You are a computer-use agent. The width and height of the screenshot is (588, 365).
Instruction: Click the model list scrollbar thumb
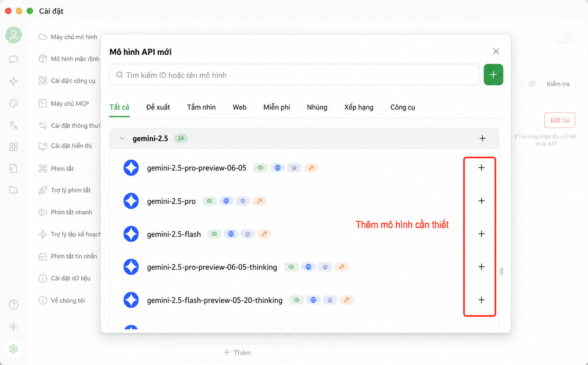coord(502,271)
